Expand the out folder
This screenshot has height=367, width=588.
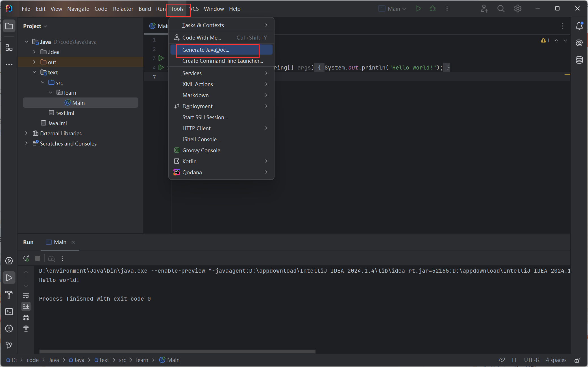(x=34, y=62)
